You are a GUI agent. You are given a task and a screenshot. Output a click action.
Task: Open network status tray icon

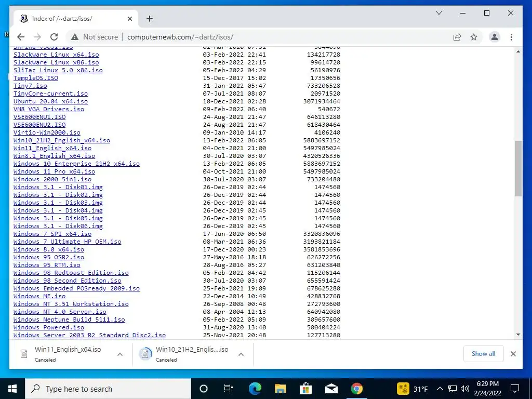[453, 389]
